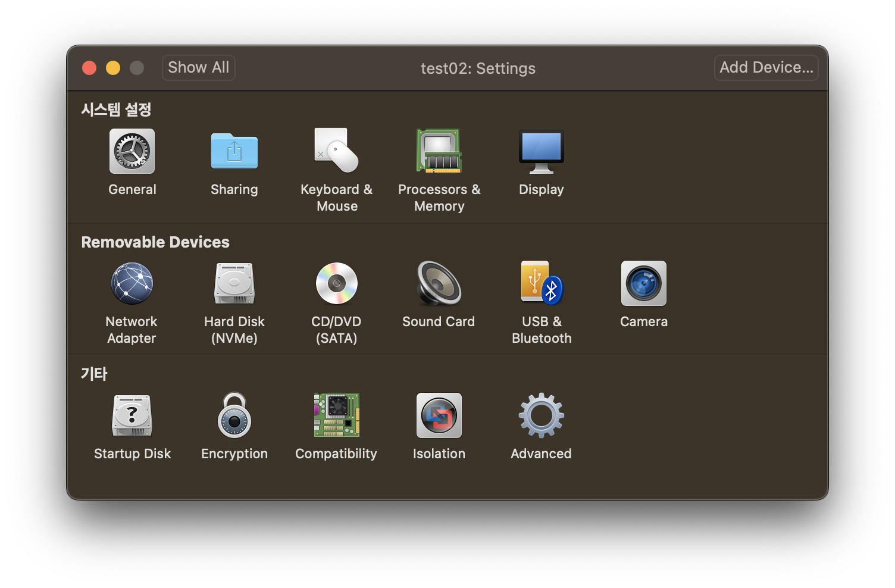Open Compatibility motherboard icon
The image size is (895, 588).
pyautogui.click(x=337, y=415)
